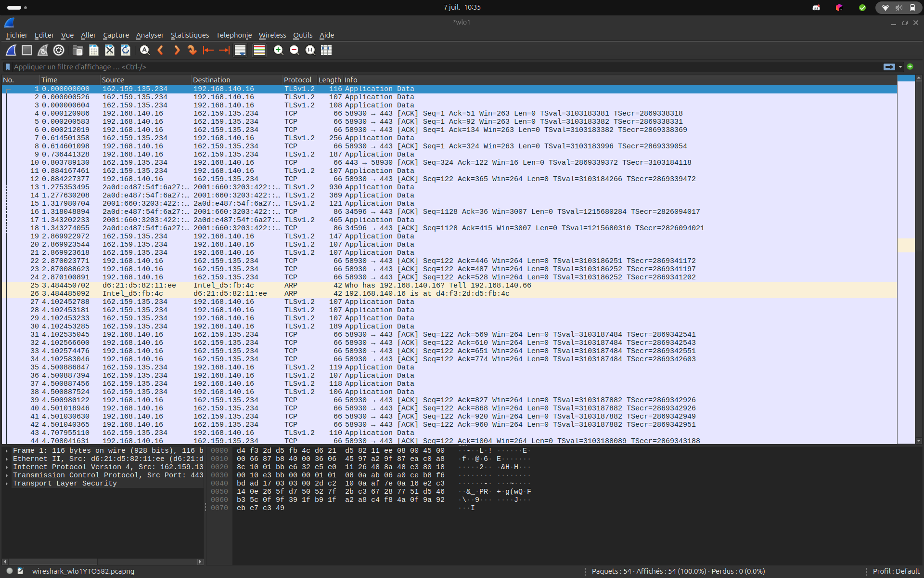
Task: Toggle auto-scroll during live capture
Action: [240, 50]
